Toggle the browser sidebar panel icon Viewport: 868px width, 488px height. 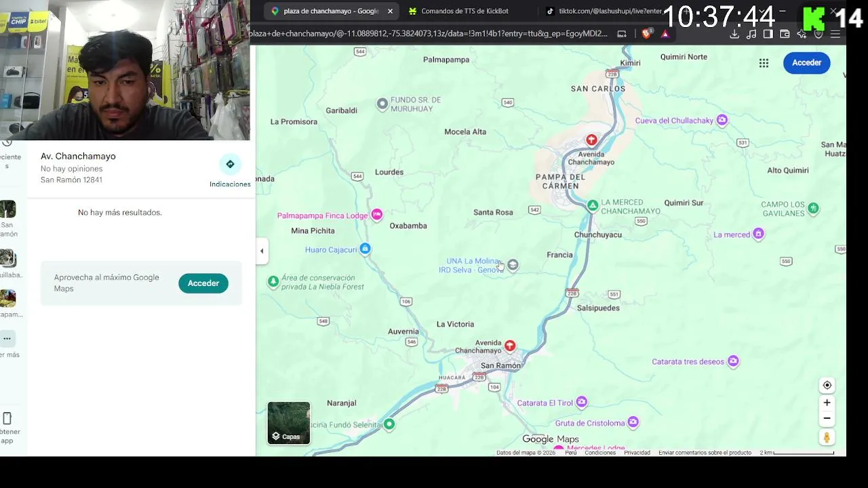[768, 34]
